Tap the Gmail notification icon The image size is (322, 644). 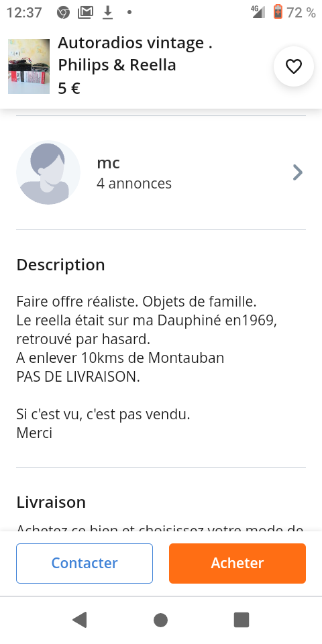[x=85, y=13]
